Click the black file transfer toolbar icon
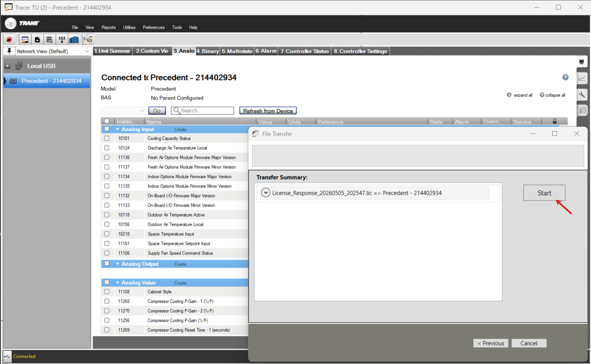 click(37, 40)
